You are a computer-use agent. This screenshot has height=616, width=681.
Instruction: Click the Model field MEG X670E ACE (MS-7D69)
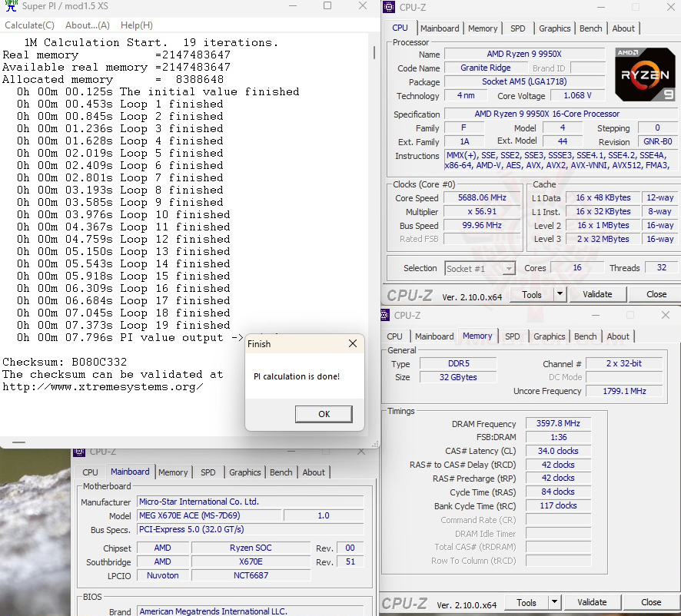(209, 515)
